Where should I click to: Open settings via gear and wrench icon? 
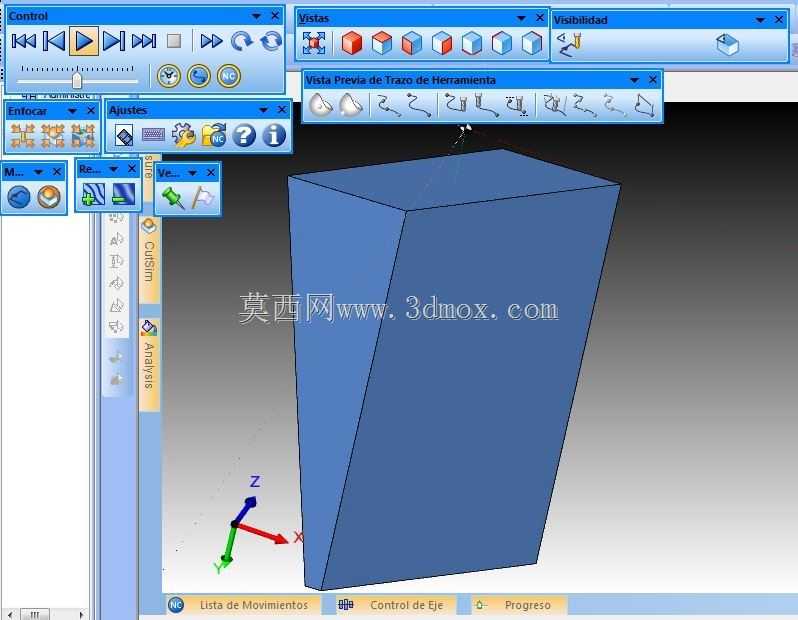coord(183,135)
